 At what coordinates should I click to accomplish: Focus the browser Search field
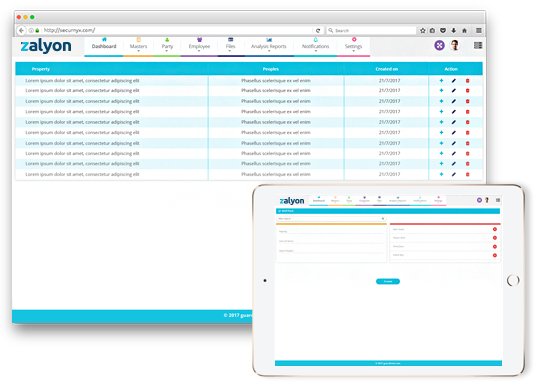tap(371, 30)
